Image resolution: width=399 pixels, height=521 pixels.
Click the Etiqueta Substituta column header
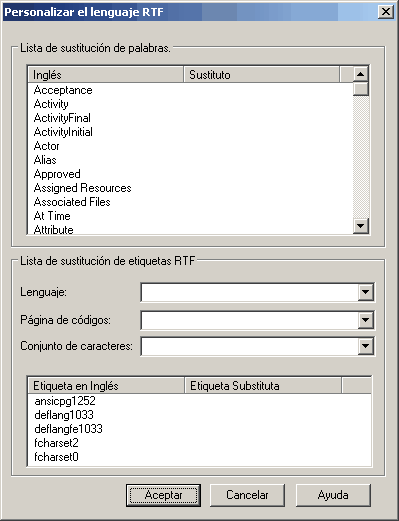coord(263,386)
